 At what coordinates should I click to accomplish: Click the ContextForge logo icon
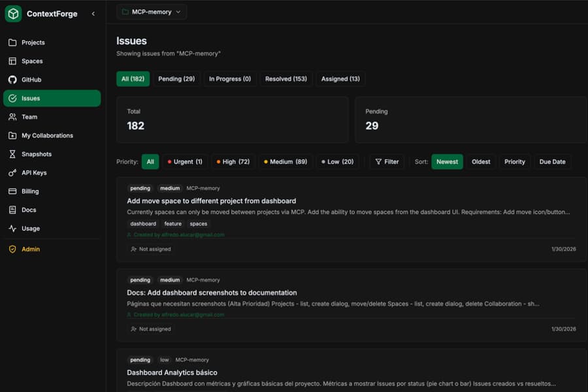pos(12,13)
